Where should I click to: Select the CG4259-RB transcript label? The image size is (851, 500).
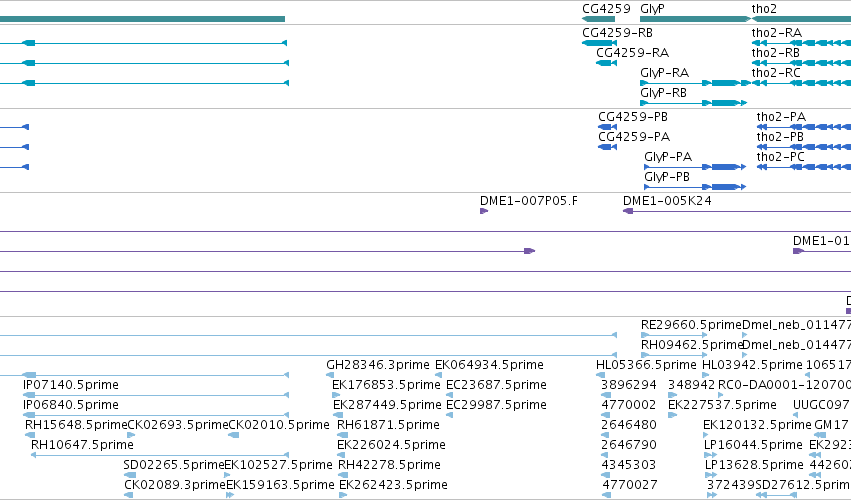pos(617,33)
